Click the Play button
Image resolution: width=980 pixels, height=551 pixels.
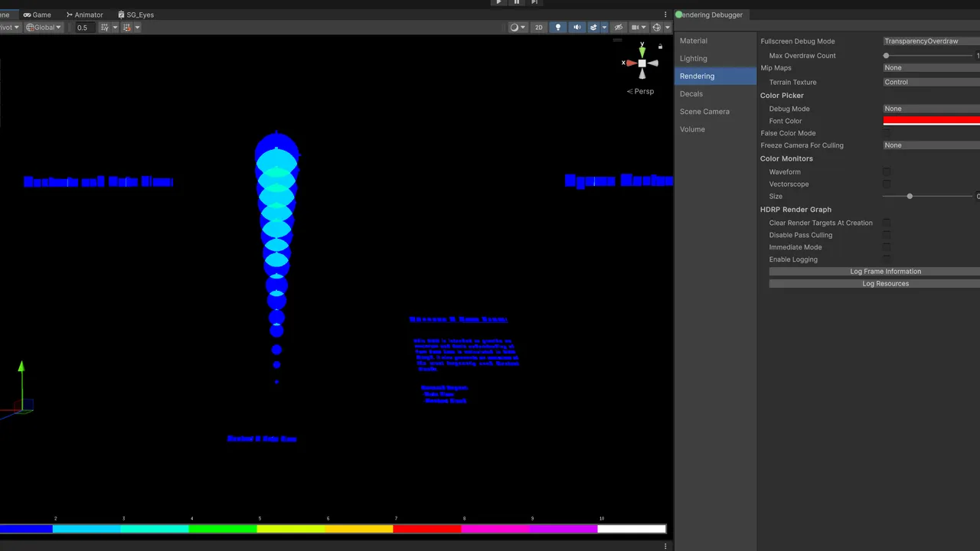(498, 2)
